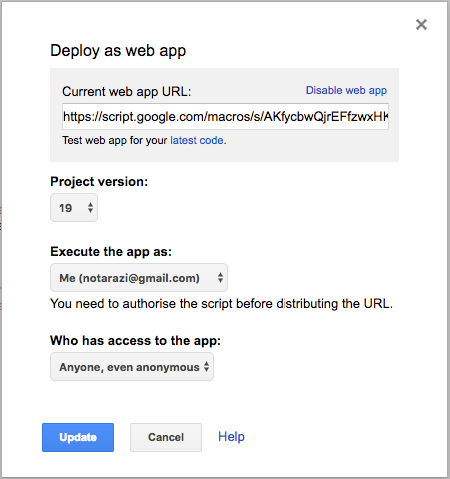The image size is (450, 479).
Task: Click the blue Update button
Action: point(78,437)
